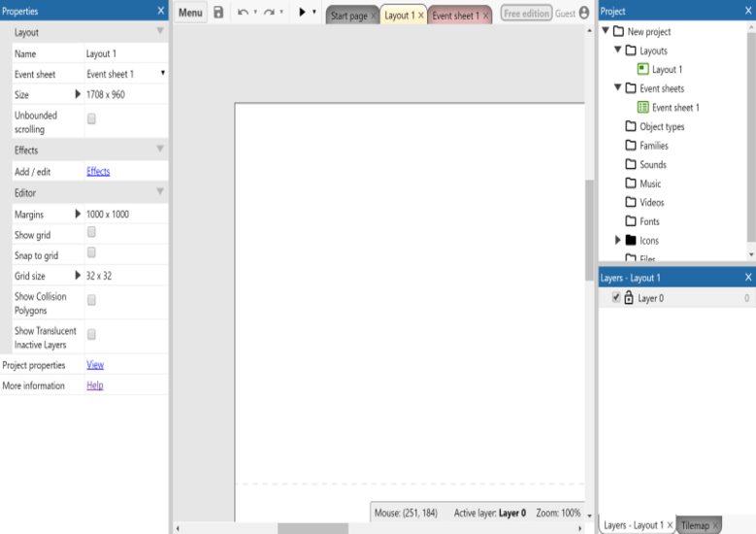Collapse the Layouts folder
Screen dimensions: 756x534
pyautogui.click(x=618, y=50)
